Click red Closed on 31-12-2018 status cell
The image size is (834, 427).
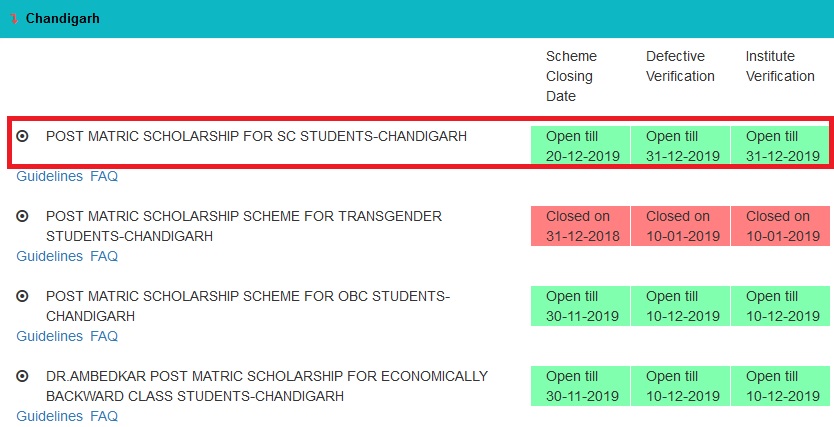click(580, 226)
